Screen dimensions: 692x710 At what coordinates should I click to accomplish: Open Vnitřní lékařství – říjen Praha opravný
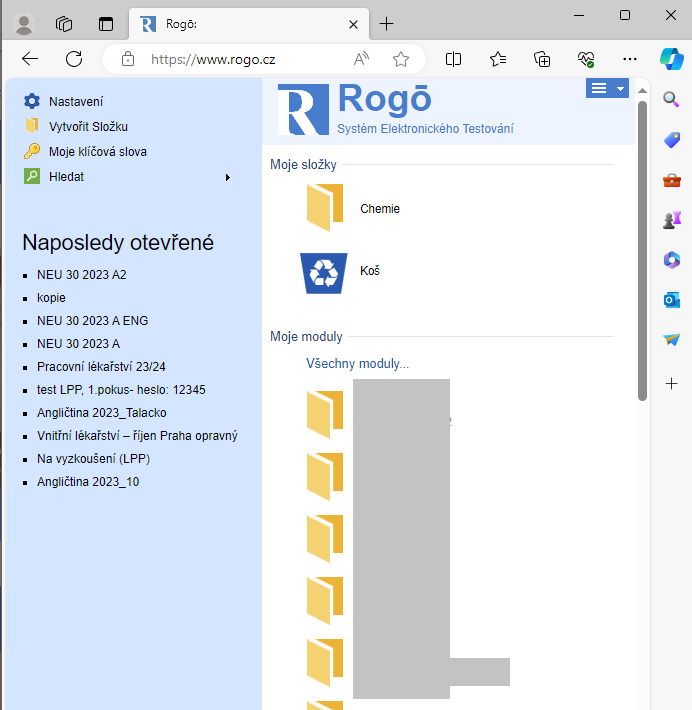pyautogui.click(x=137, y=436)
